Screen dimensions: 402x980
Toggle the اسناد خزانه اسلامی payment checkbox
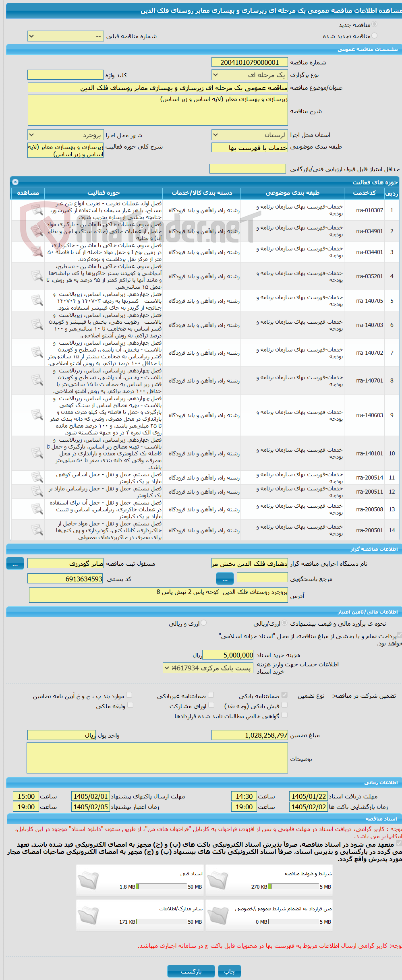(x=399, y=635)
